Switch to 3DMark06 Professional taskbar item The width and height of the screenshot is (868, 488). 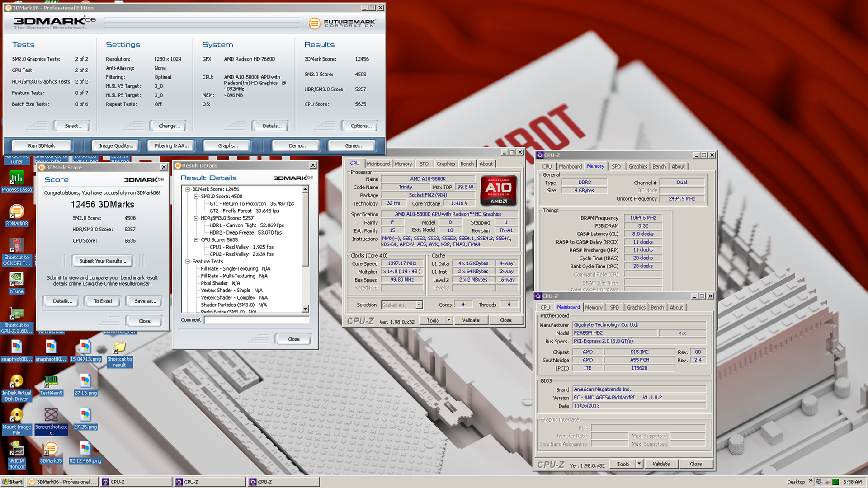point(62,482)
